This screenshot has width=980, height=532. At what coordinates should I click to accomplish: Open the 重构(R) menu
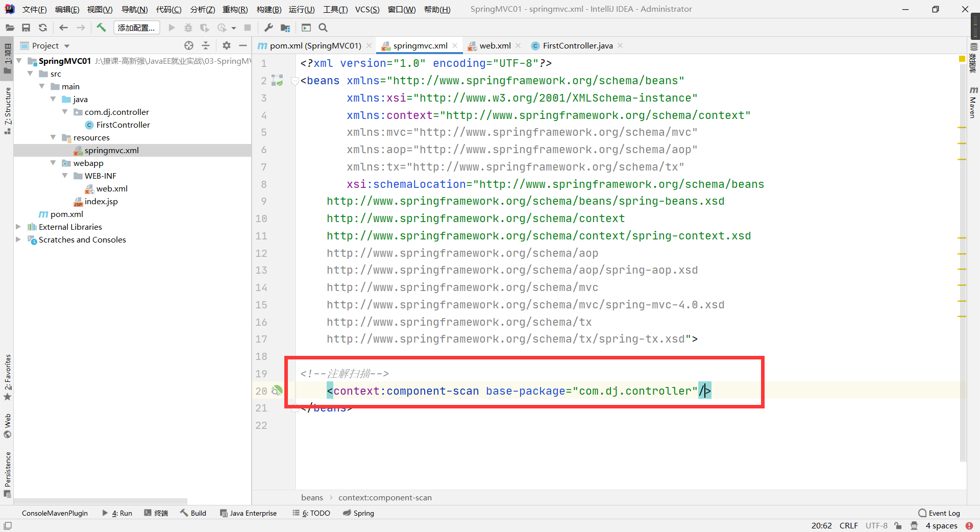tap(235, 9)
